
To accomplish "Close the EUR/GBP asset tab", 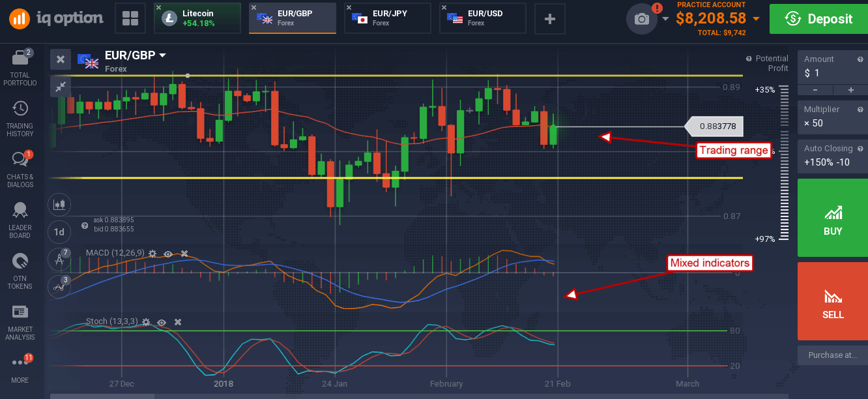I will [x=253, y=8].
